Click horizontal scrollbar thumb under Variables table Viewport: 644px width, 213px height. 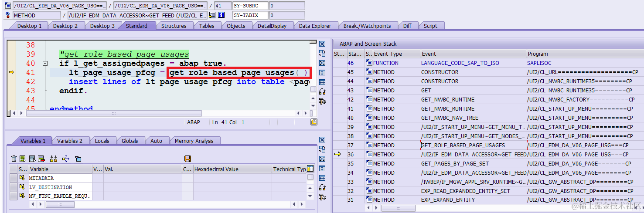[60, 204]
